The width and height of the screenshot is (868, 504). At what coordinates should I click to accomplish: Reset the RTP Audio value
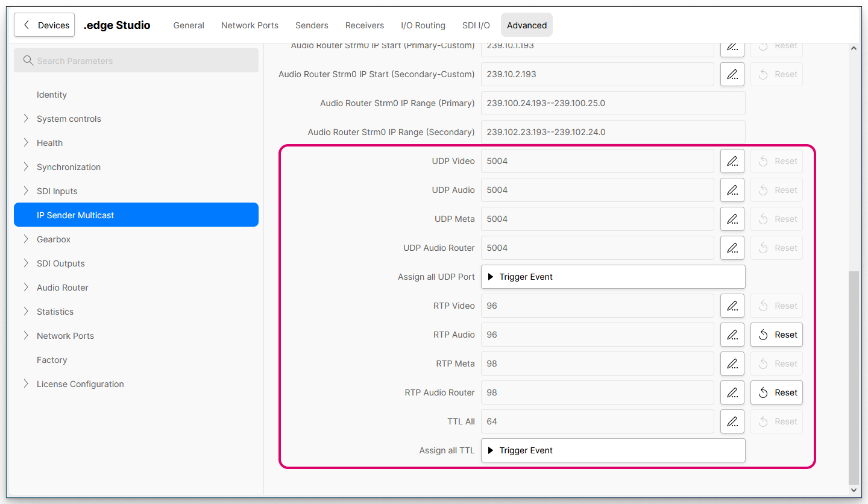[776, 335]
